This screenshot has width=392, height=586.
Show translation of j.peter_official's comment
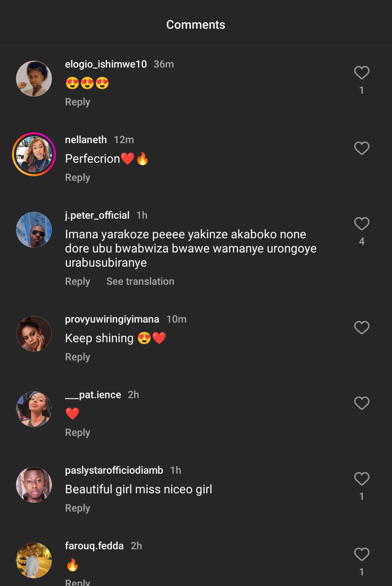coord(140,282)
